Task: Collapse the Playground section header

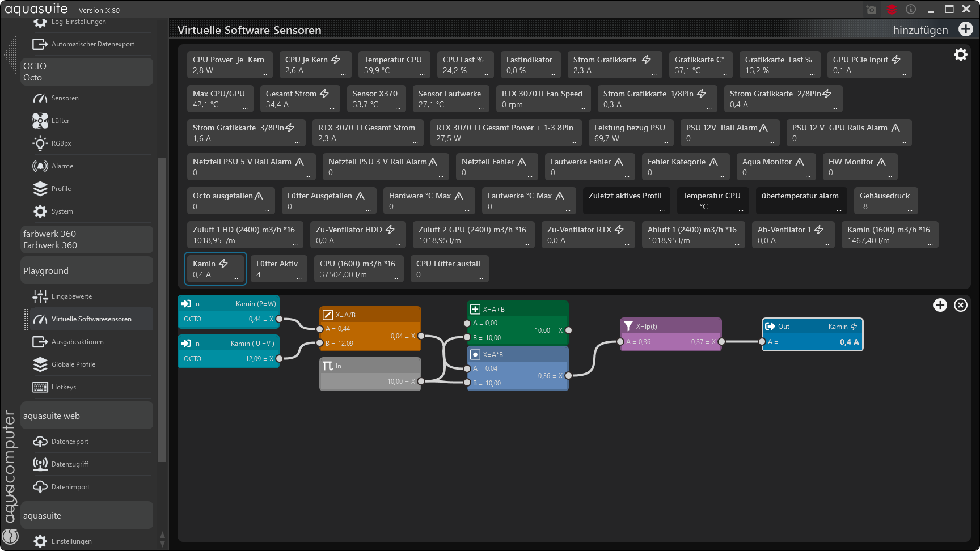Action: coord(86,271)
